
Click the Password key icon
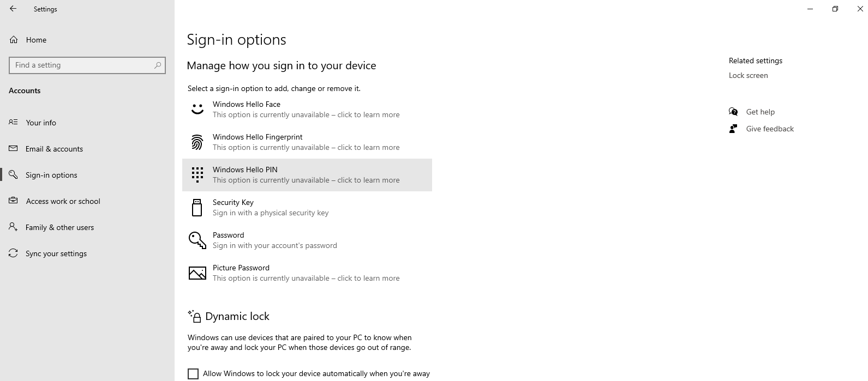coord(197,240)
